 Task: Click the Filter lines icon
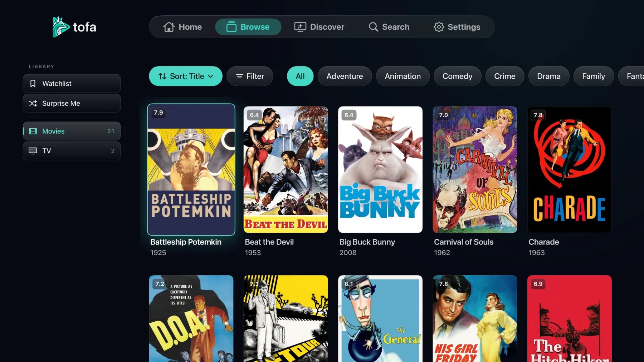pos(239,76)
